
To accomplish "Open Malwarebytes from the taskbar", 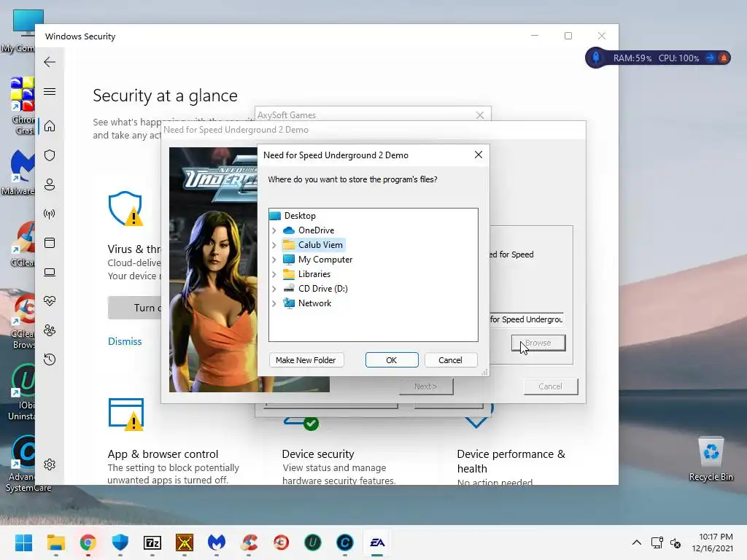I will [x=217, y=542].
